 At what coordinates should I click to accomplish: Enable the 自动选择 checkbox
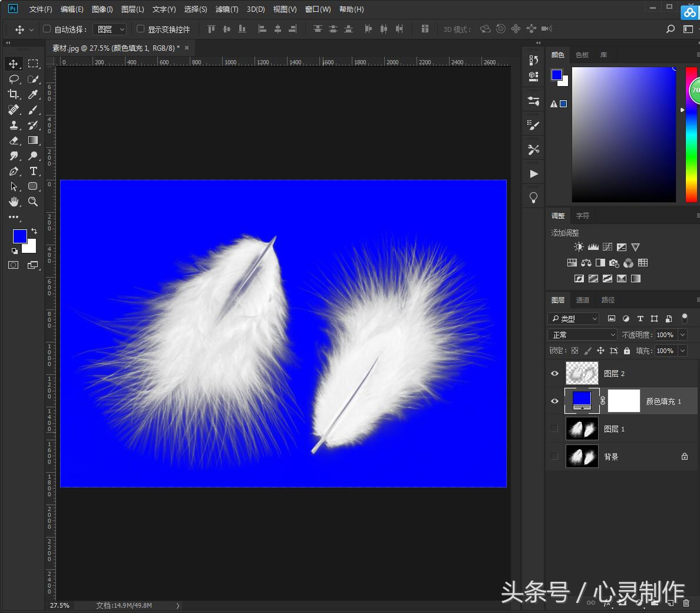pos(47,29)
